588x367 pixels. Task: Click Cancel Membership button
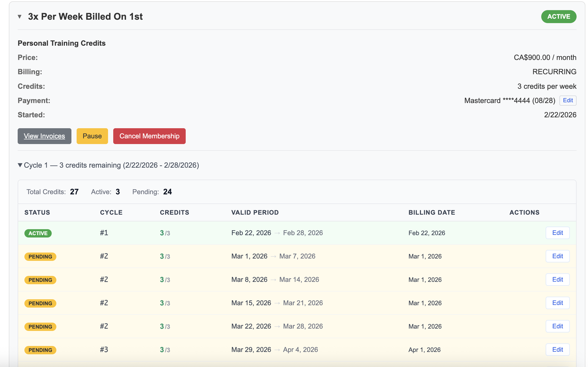149,136
